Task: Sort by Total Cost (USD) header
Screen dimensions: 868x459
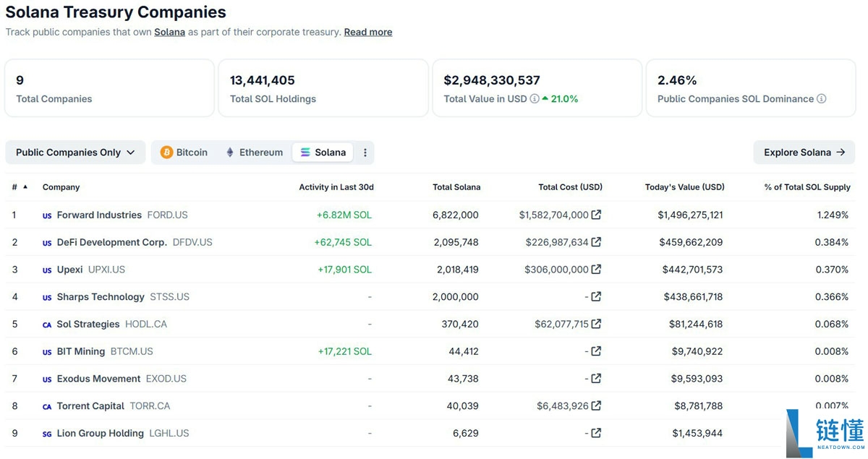Action: (x=570, y=187)
